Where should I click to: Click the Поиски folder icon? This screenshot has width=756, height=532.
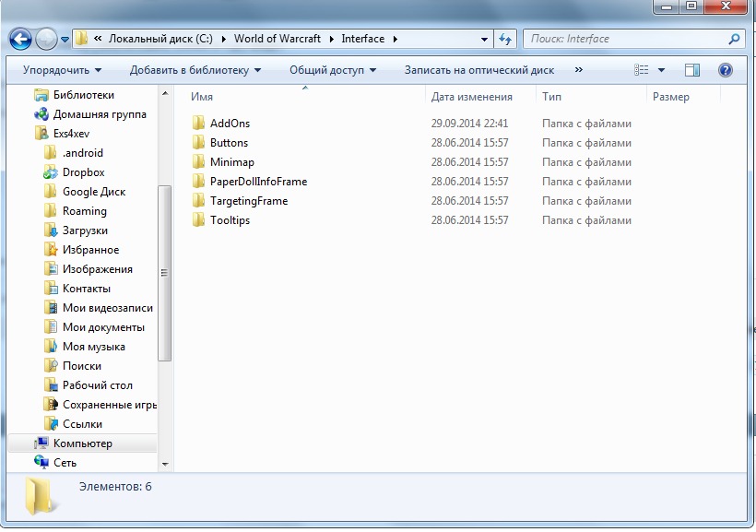click(x=50, y=366)
